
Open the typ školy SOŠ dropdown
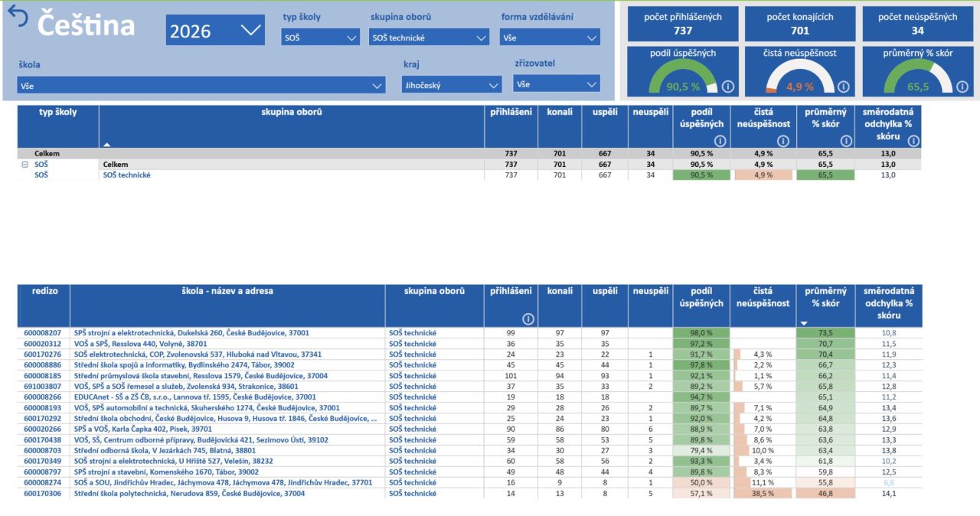pyautogui.click(x=319, y=38)
